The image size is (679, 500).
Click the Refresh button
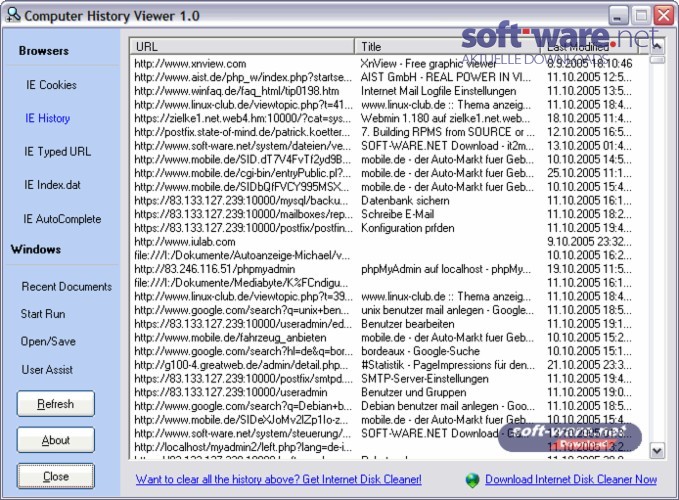click(x=56, y=404)
